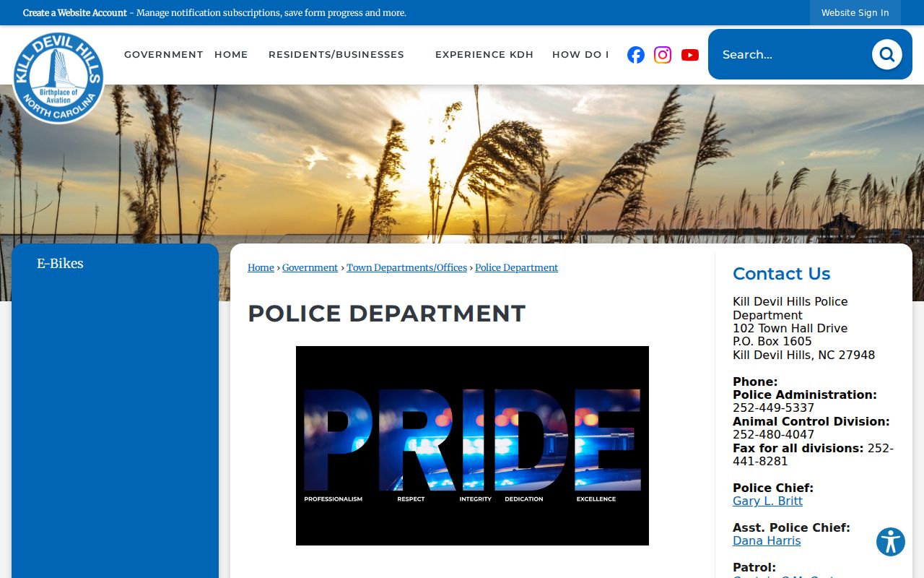This screenshot has width=924, height=578.
Task: Open E-Bikes in the sidebar
Action: pos(61,264)
